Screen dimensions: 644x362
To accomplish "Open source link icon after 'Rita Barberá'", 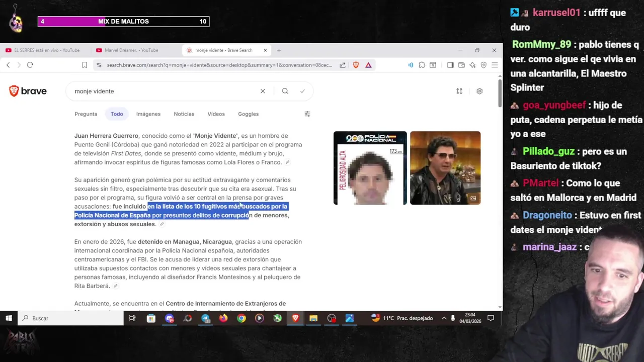I will tap(115, 286).
